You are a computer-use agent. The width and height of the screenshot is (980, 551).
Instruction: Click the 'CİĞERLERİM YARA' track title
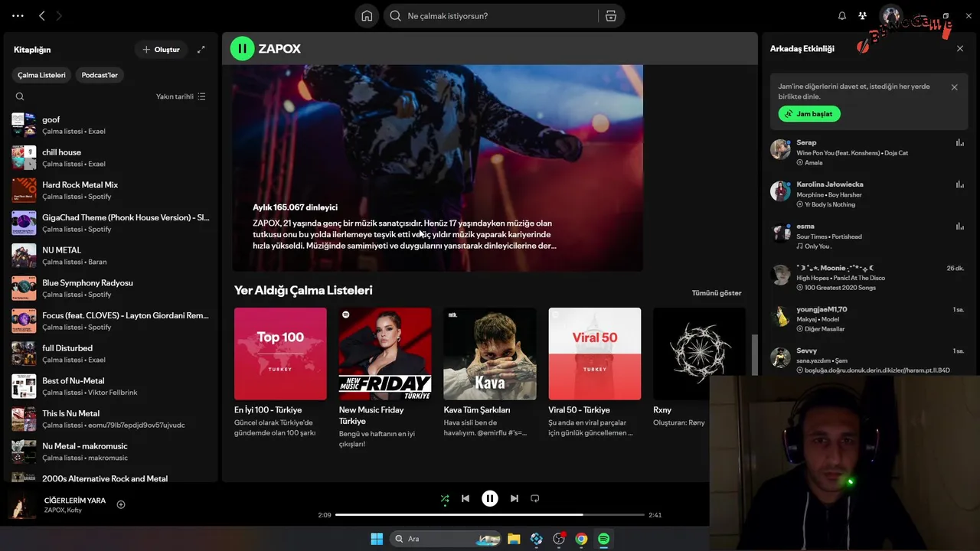click(75, 500)
